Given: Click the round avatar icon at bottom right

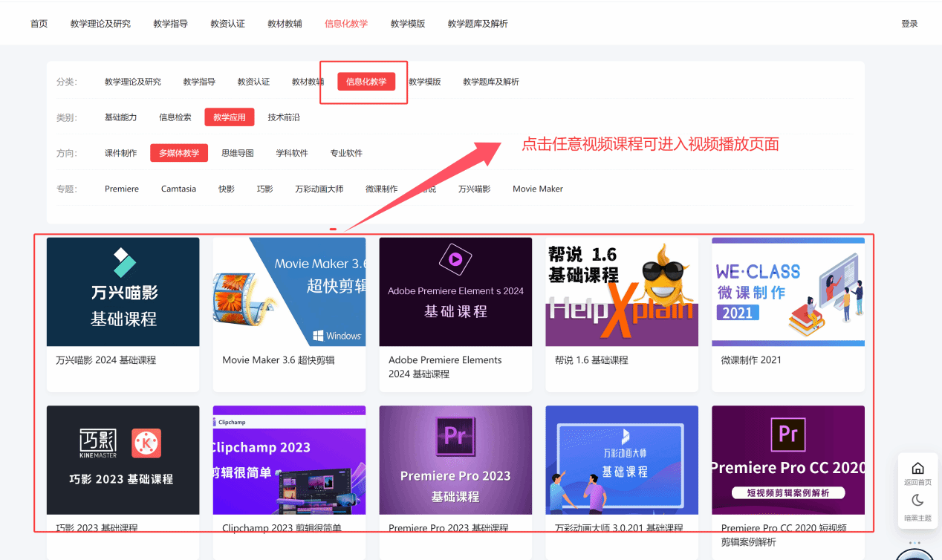Looking at the screenshot, I should [x=915, y=554].
